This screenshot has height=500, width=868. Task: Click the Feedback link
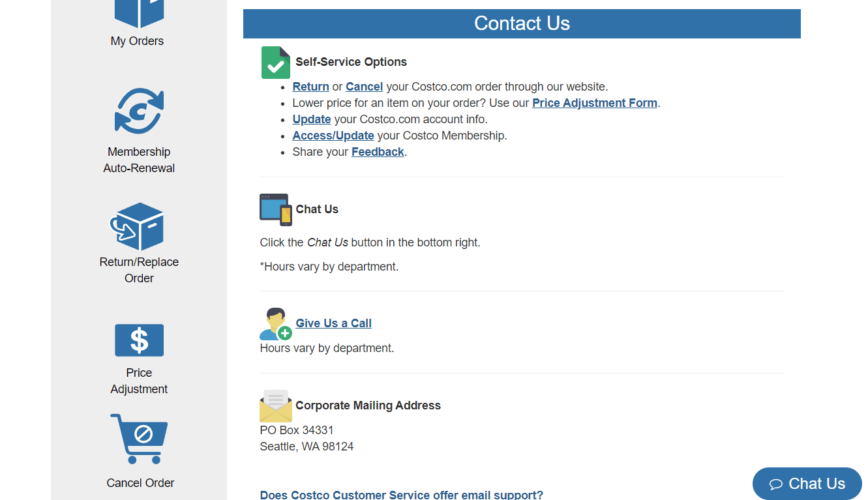tap(378, 152)
